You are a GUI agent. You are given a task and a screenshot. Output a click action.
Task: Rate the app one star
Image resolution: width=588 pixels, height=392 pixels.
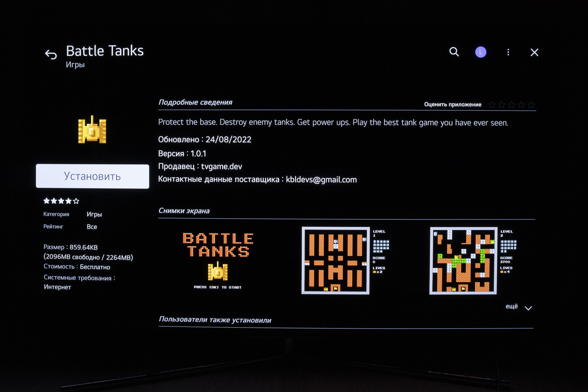[492, 105]
